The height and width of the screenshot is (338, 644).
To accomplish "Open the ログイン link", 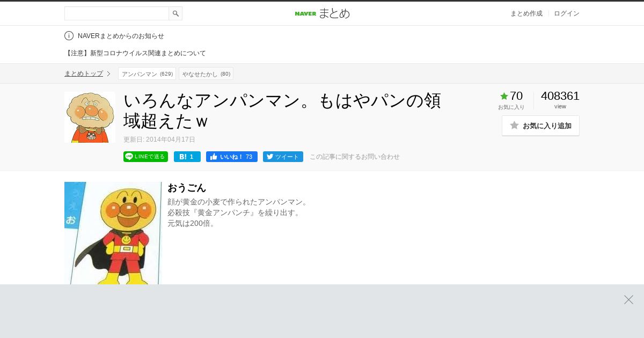I will pos(567,13).
